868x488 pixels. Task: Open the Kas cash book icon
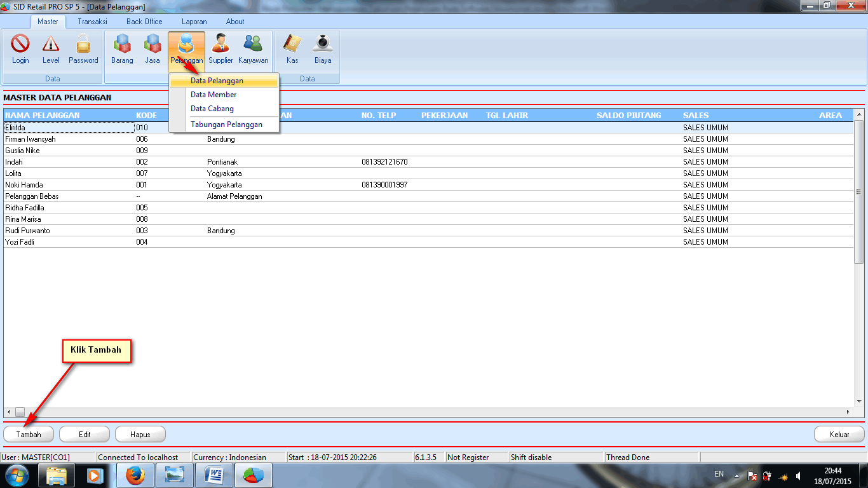point(292,50)
